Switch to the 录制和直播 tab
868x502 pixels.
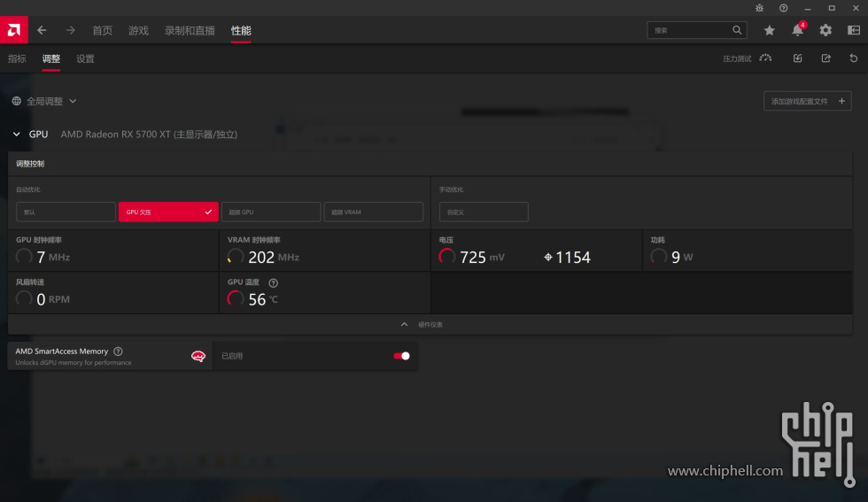tap(190, 30)
